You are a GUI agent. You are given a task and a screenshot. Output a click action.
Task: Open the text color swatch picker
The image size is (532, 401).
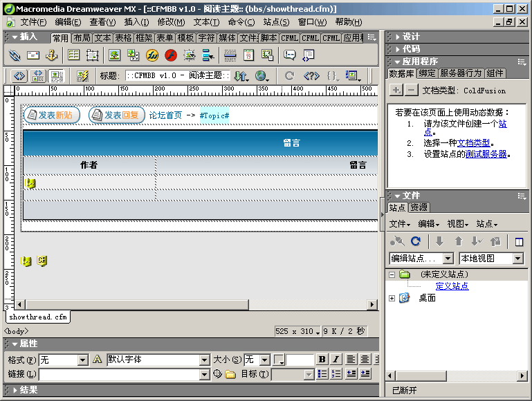tap(279, 360)
